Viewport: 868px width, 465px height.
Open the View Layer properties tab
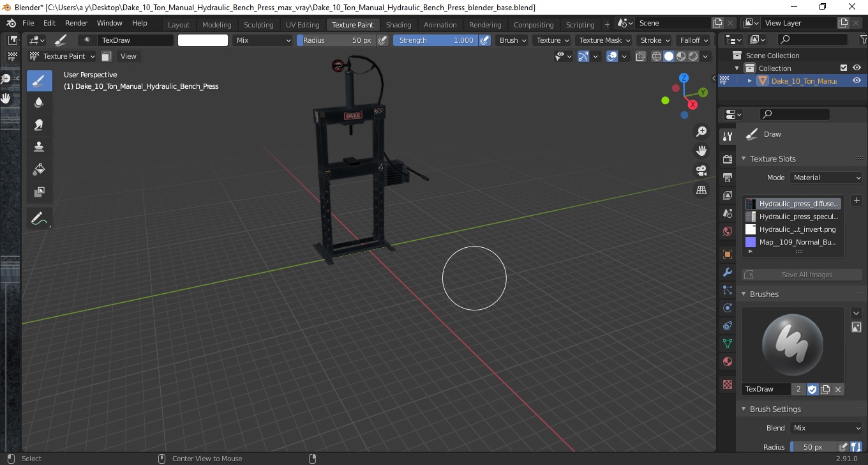coord(727,195)
